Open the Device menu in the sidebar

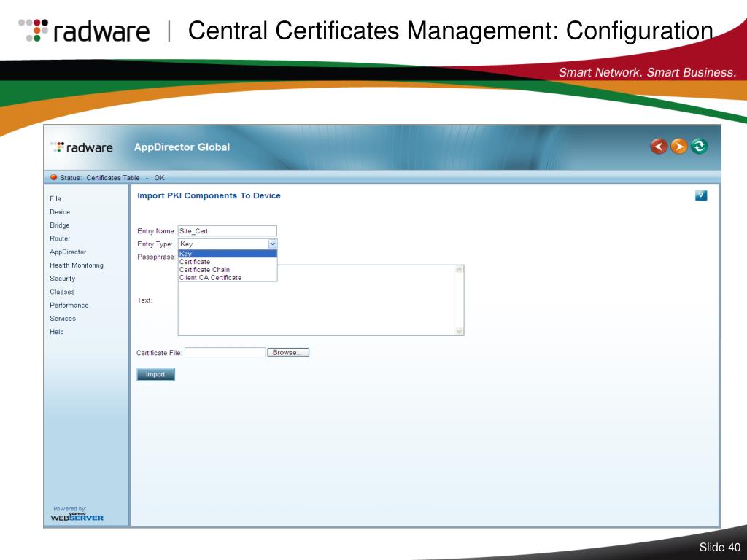(60, 212)
